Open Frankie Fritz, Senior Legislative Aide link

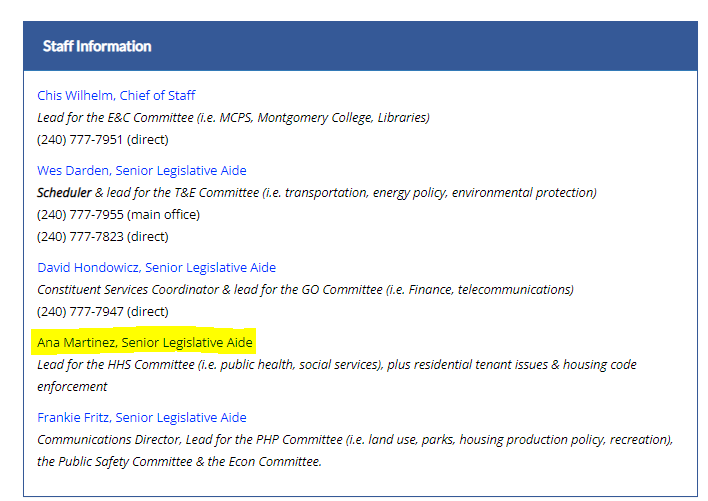(x=141, y=418)
